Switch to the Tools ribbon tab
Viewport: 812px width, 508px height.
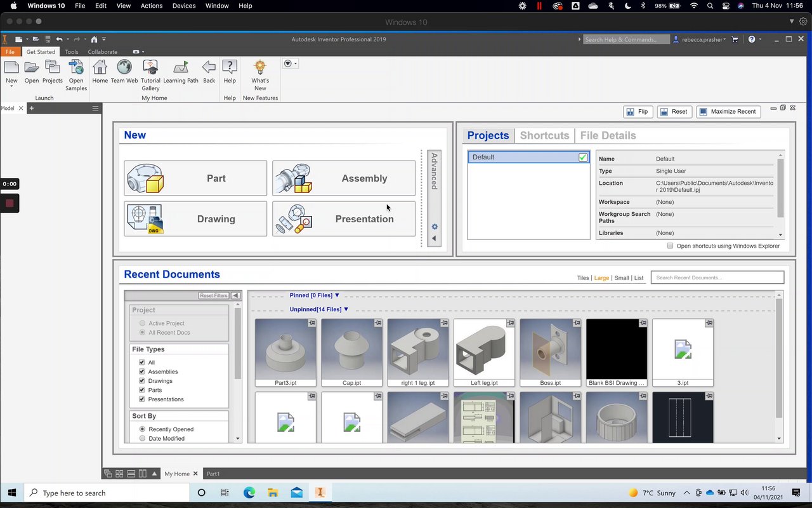(x=72, y=52)
